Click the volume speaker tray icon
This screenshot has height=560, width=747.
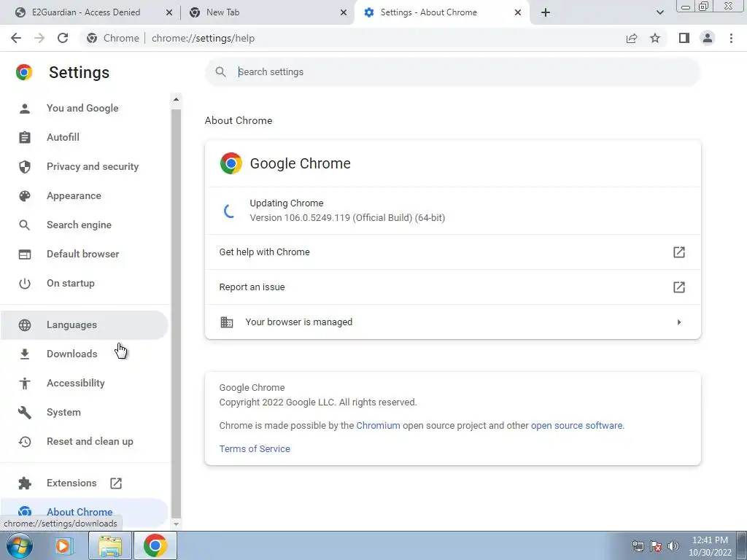coord(673,546)
